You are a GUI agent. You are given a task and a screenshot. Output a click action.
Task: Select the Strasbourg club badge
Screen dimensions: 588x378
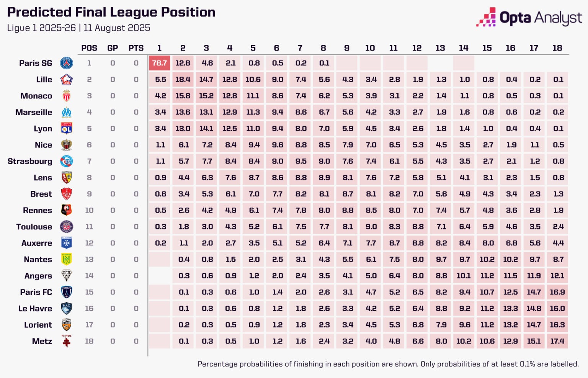pyautogui.click(x=67, y=161)
